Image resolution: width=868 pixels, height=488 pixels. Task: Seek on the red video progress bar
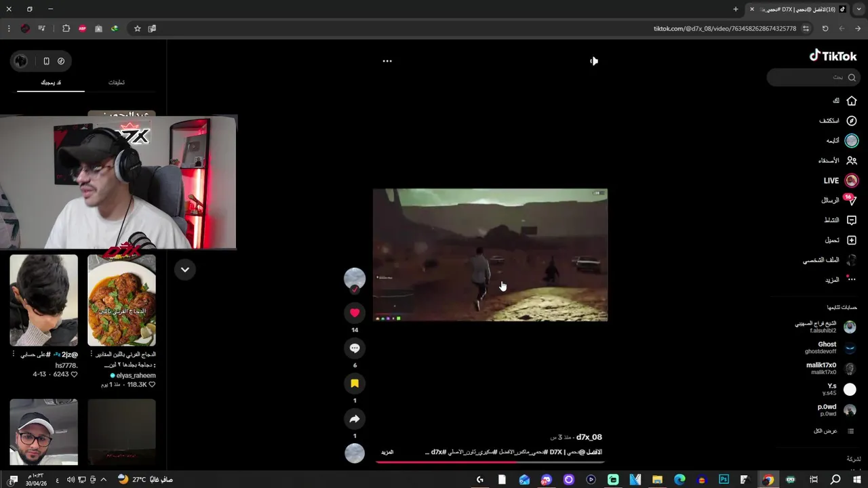pos(490,462)
